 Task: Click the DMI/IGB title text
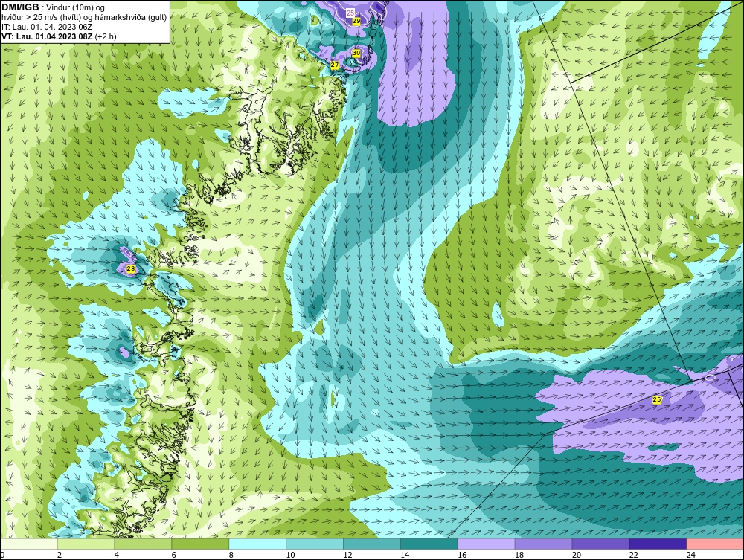tap(20, 7)
